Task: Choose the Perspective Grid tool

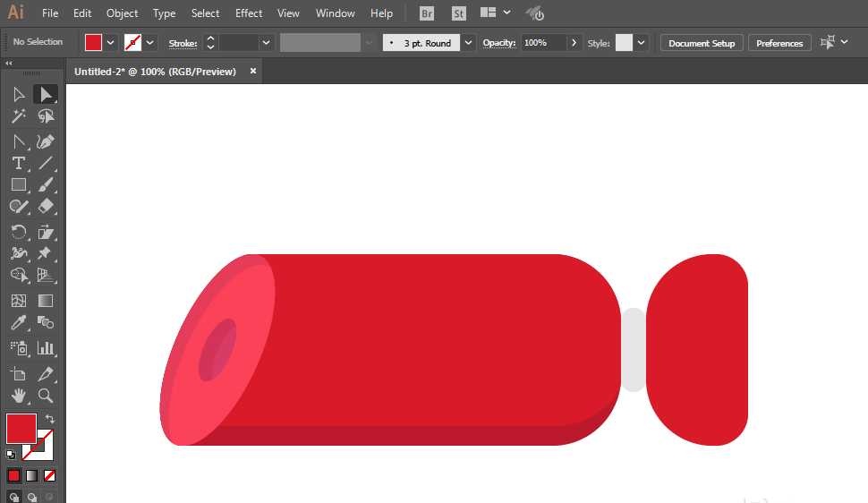Action: tap(46, 276)
